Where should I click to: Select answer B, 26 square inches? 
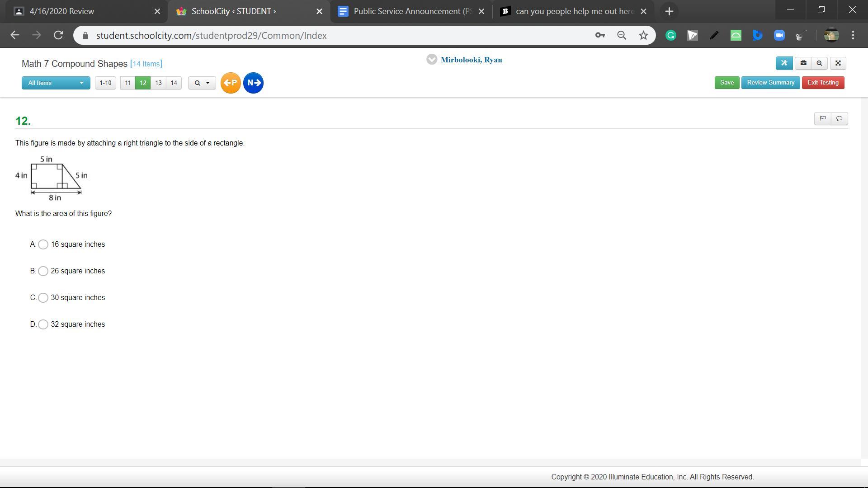[x=43, y=271]
